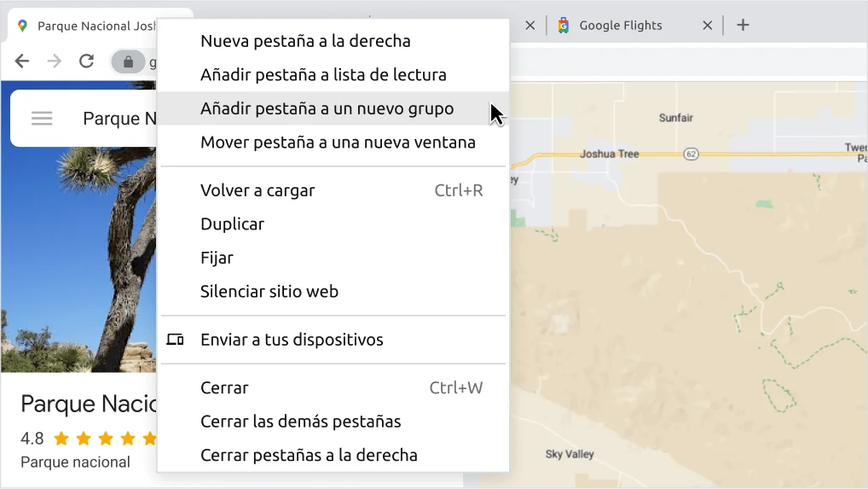Choose Nueva pestaña a la derecha
This screenshot has height=489, width=868.
[x=333, y=41]
